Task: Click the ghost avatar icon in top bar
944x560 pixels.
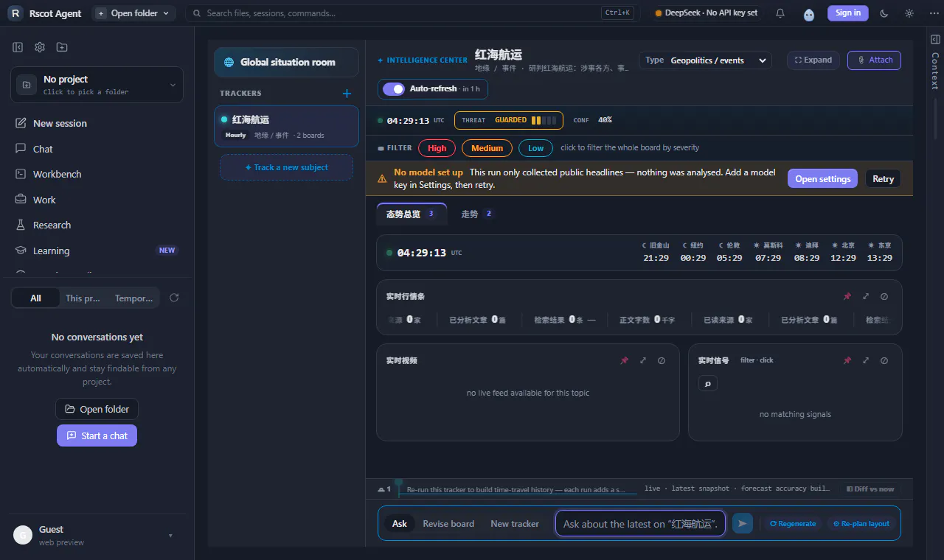Action: 809,14
